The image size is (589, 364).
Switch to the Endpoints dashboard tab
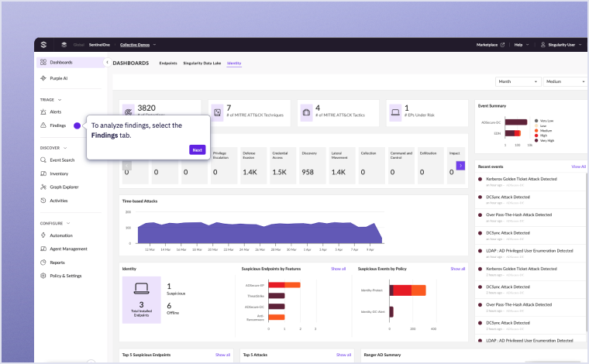point(167,63)
